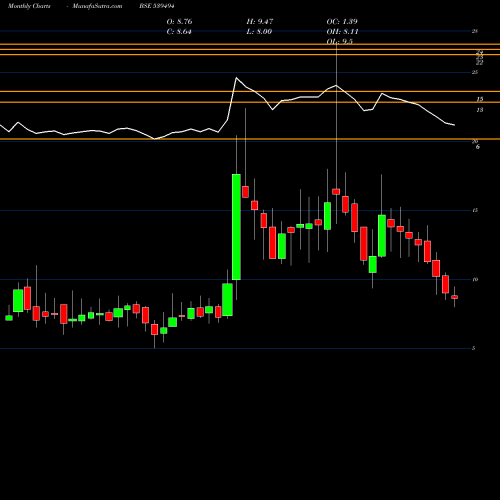Click the '5' price axis label
The height and width of the screenshot is (500, 500).
(x=474, y=348)
